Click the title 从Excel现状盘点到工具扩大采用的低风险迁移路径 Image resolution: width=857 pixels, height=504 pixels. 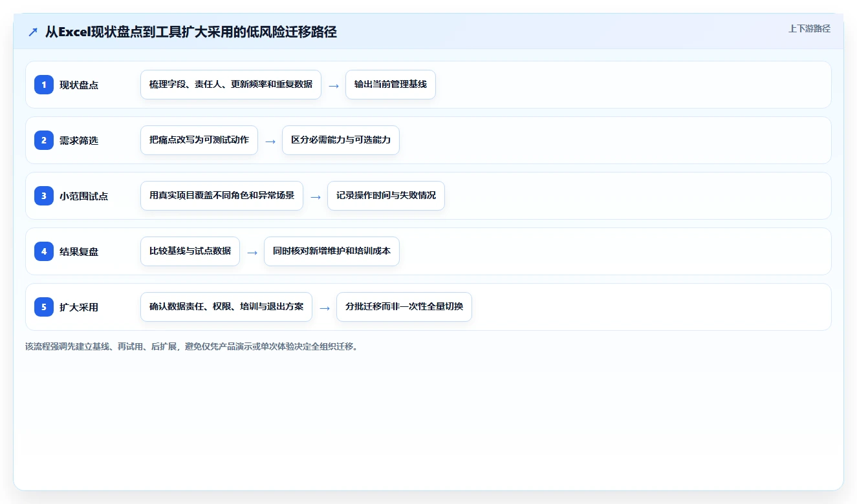coord(191,32)
